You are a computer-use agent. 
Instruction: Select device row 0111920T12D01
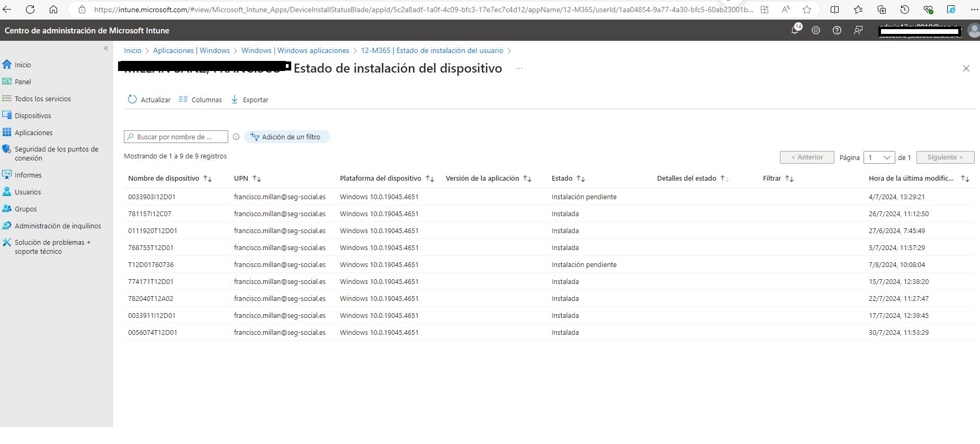tap(549, 230)
